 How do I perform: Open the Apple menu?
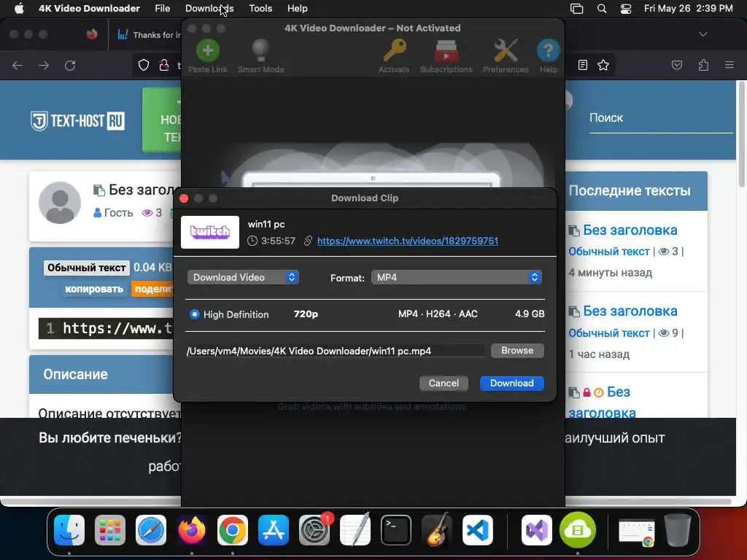pos(19,9)
